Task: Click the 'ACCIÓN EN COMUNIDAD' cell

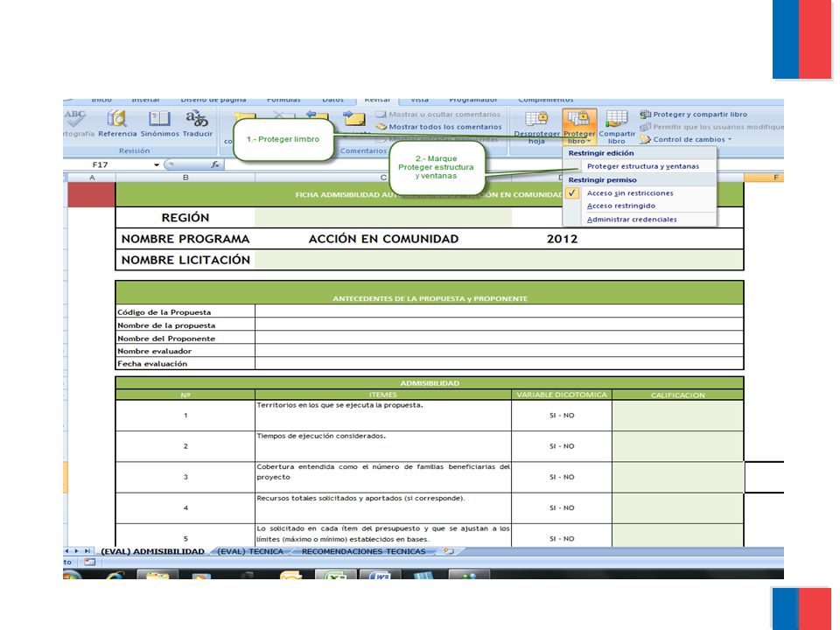Action: coord(383,239)
